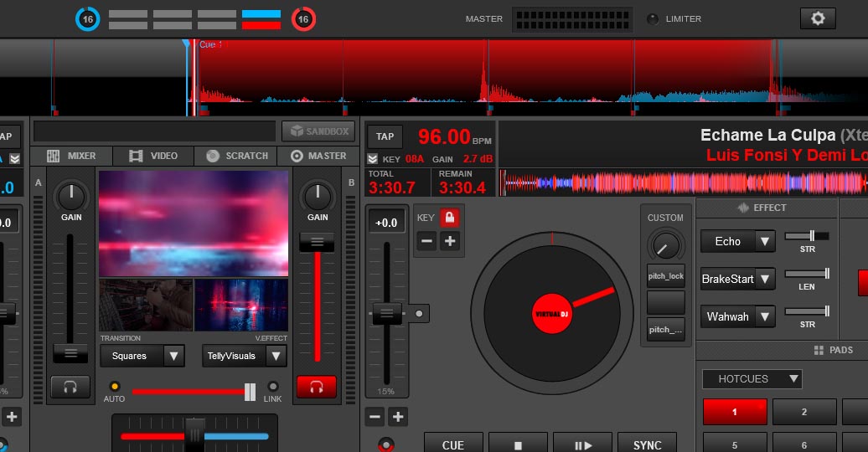This screenshot has width=868, height=452.
Task: Click the BrakeStart LEN slider
Action: point(807,274)
